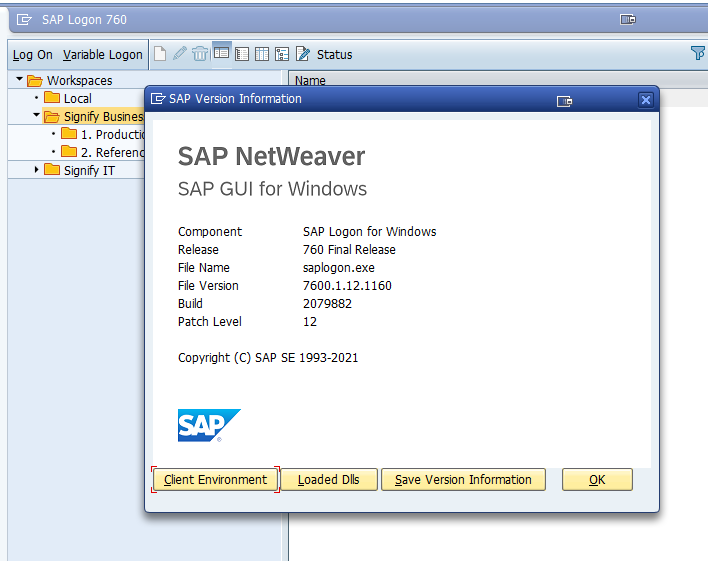Collapse the Workspaces tree node

click(19, 79)
